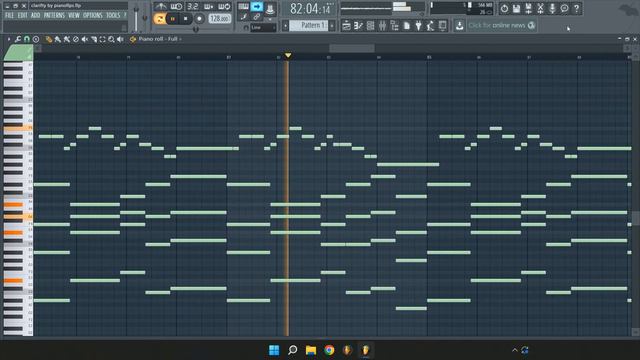Toggle the metronome
This screenshot has height=360, width=640.
point(160,7)
